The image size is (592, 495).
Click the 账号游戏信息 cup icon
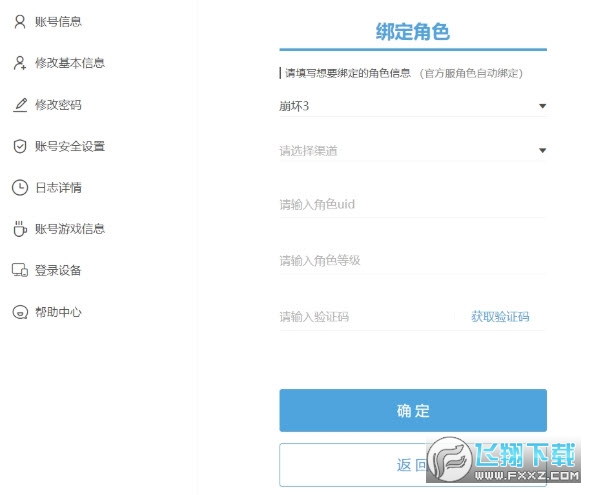[x=20, y=229]
